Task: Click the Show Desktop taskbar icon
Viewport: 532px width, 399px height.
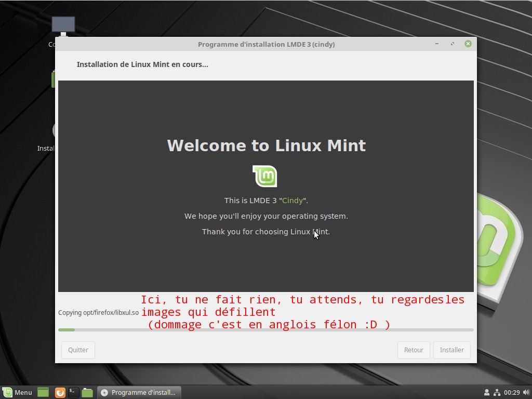Action: pyautogui.click(x=43, y=392)
